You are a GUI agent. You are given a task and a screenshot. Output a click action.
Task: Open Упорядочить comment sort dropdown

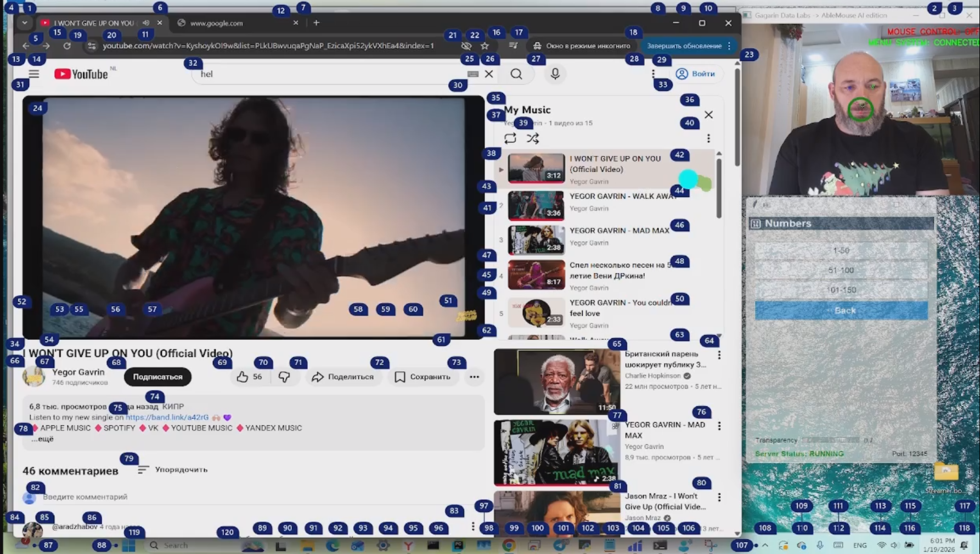173,470
